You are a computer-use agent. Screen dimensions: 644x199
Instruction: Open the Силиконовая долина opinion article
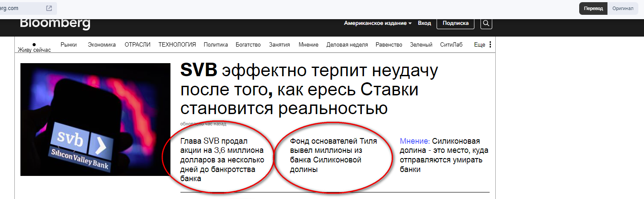point(444,155)
